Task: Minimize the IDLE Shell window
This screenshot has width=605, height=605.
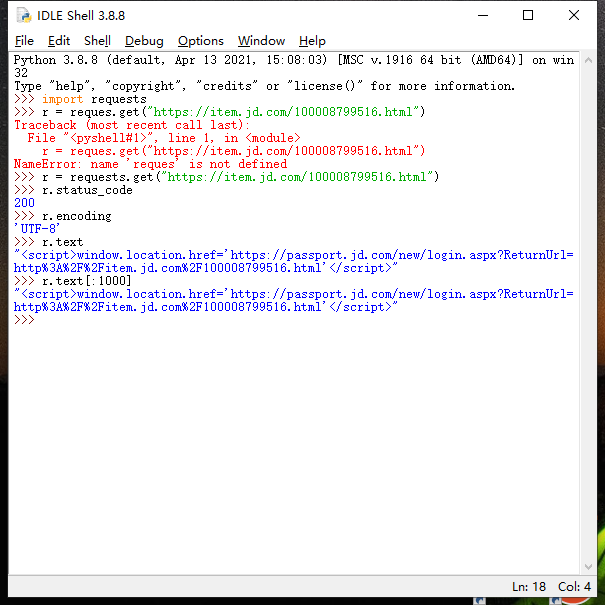Action: (483, 15)
